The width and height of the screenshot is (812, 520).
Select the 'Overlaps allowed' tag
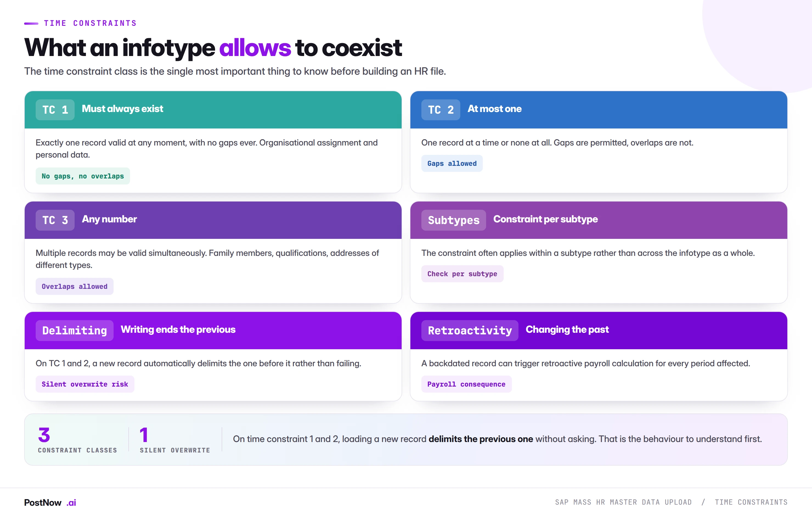75,286
